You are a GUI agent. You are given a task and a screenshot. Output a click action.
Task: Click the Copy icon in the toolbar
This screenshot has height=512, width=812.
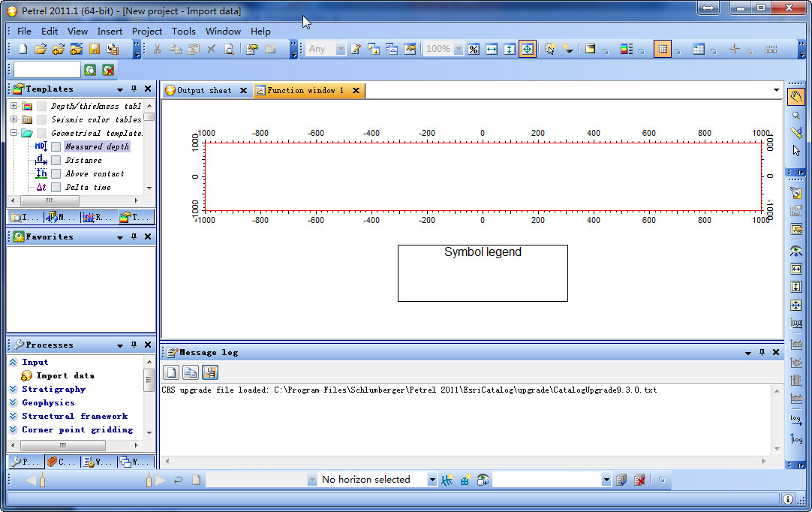(176, 49)
